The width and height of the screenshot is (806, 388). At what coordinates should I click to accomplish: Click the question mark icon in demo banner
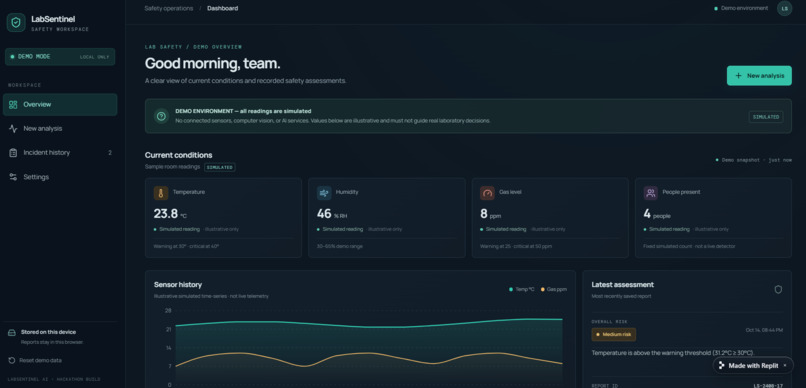pyautogui.click(x=161, y=116)
